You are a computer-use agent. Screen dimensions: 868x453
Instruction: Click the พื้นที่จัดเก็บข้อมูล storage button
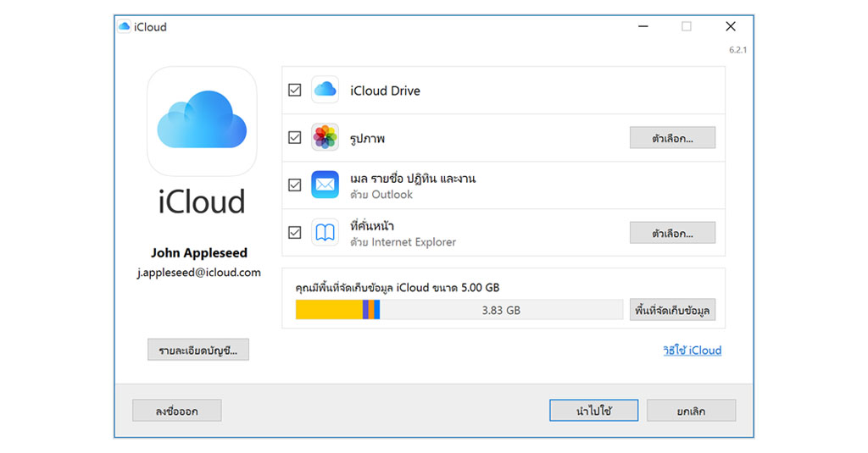pos(672,311)
